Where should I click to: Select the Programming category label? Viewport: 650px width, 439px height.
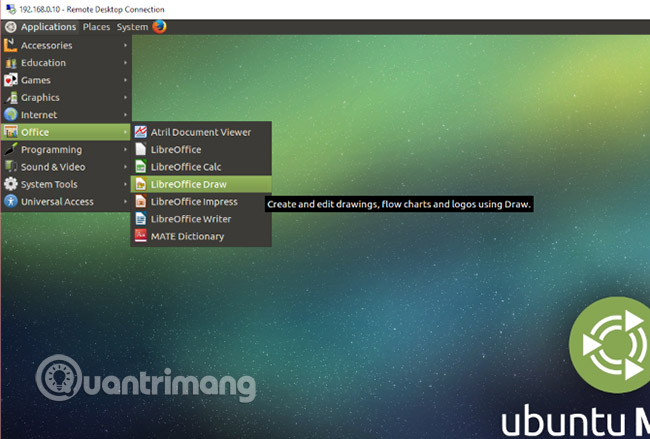click(51, 150)
